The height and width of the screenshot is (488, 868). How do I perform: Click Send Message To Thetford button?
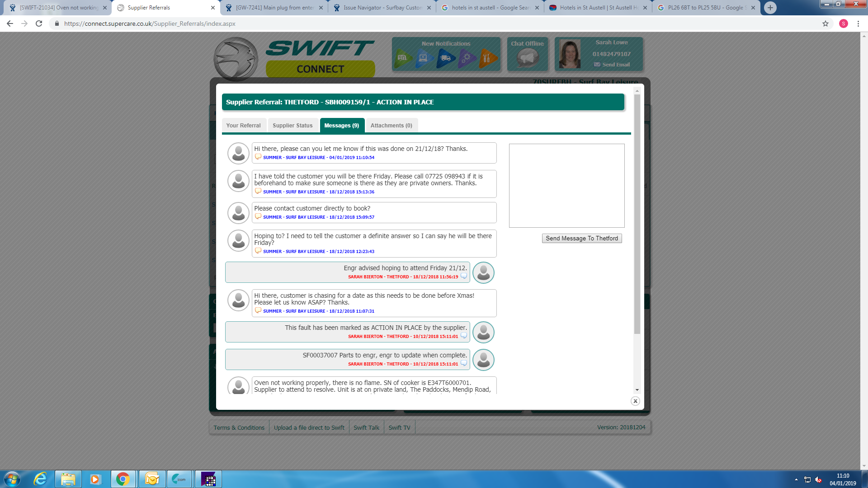tap(581, 239)
